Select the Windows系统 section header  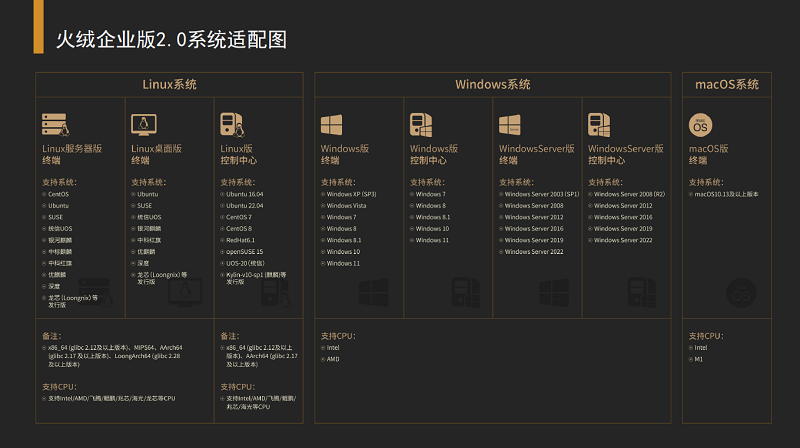[492, 84]
